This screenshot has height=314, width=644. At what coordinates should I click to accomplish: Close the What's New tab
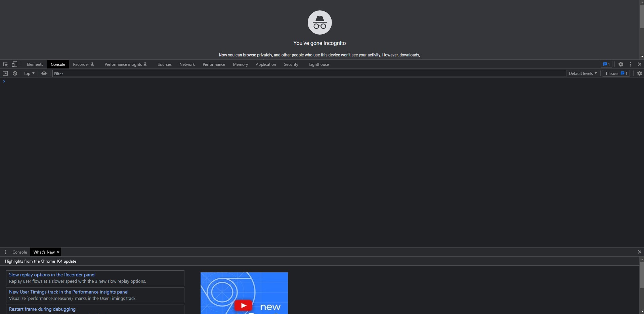click(58, 252)
